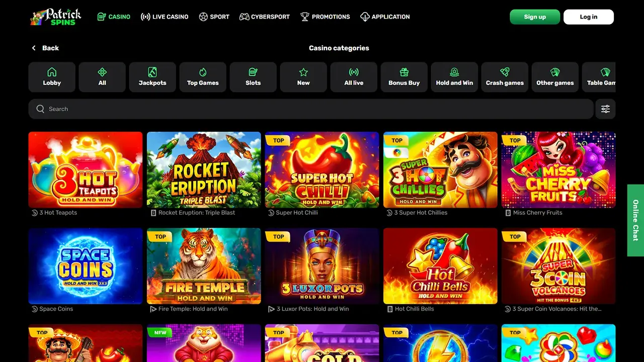This screenshot has width=644, height=362.
Task: Click the provider icon beside Rocket Eruption
Action: [153, 213]
